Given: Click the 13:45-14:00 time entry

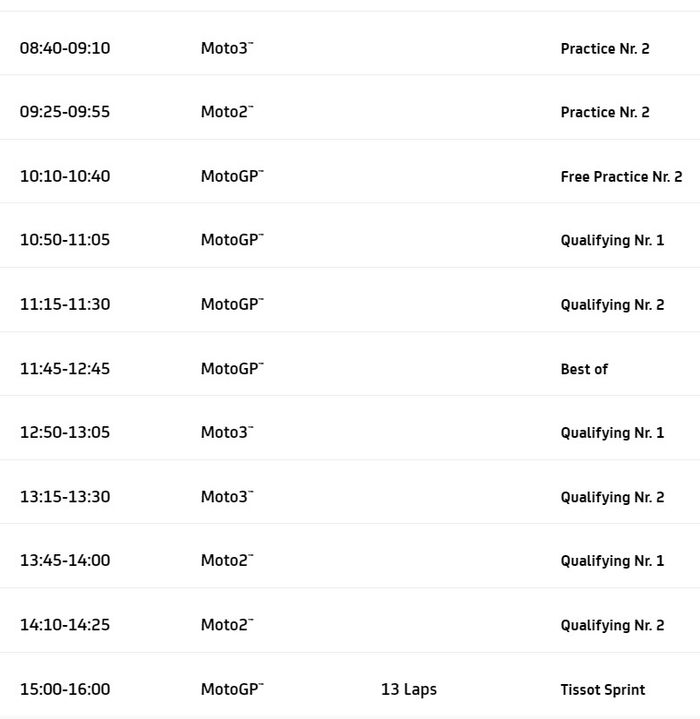Looking at the screenshot, I should [65, 560].
